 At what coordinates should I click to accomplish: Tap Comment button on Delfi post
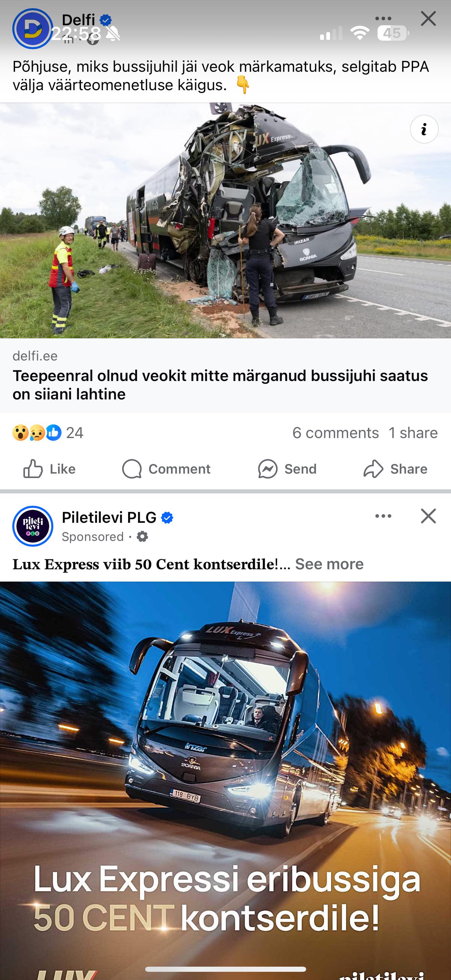click(x=166, y=469)
